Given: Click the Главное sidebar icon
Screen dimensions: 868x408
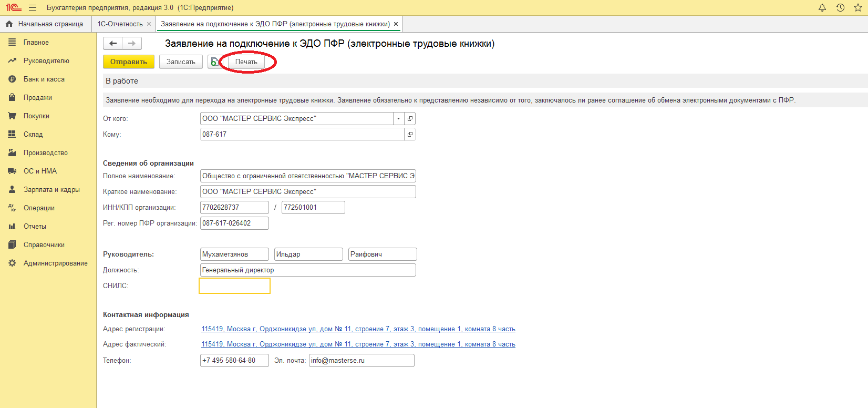Looking at the screenshot, I should point(12,42).
